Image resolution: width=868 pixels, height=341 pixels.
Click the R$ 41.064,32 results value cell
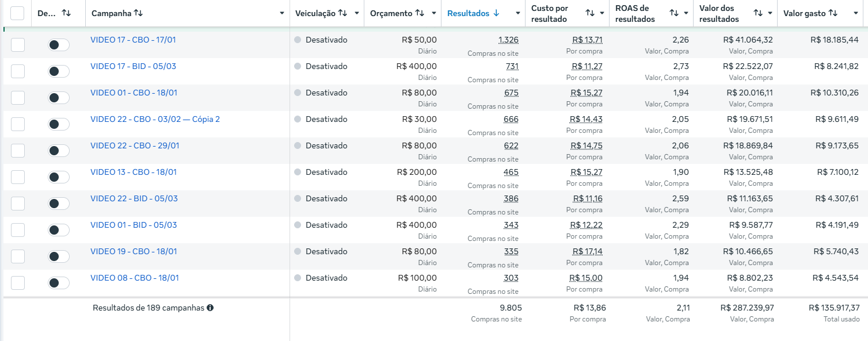[x=748, y=40]
